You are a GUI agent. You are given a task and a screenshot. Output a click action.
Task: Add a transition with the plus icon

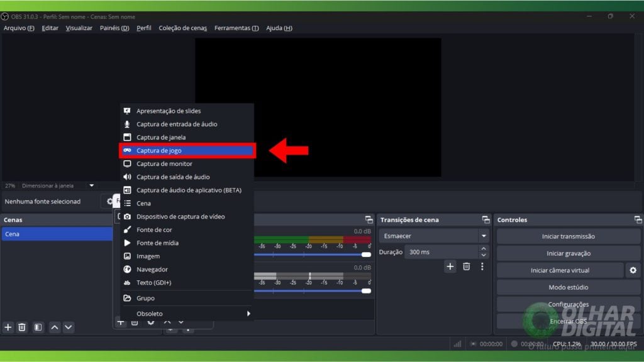tap(450, 266)
